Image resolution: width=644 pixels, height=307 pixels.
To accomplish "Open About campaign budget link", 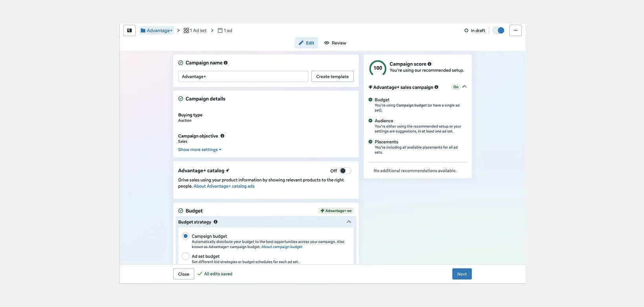I will click(x=282, y=247).
